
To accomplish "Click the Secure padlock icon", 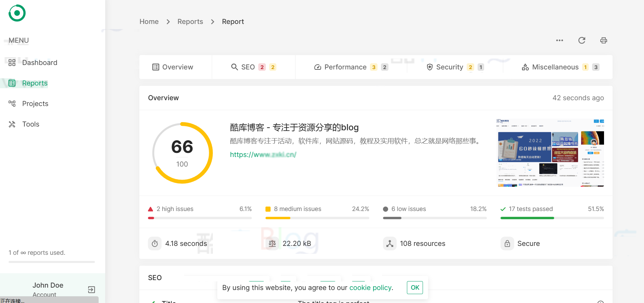I will pos(507,243).
